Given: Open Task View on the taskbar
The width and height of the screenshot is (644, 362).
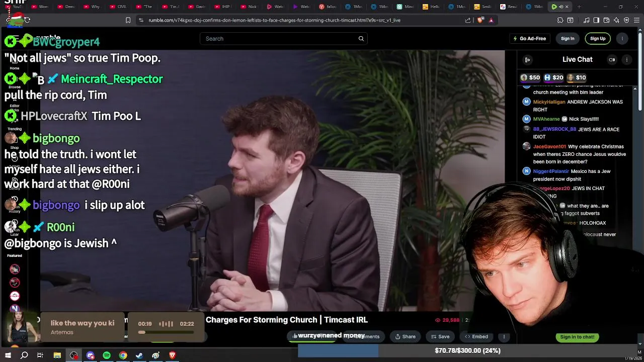Looking at the screenshot, I should click(x=40, y=355).
